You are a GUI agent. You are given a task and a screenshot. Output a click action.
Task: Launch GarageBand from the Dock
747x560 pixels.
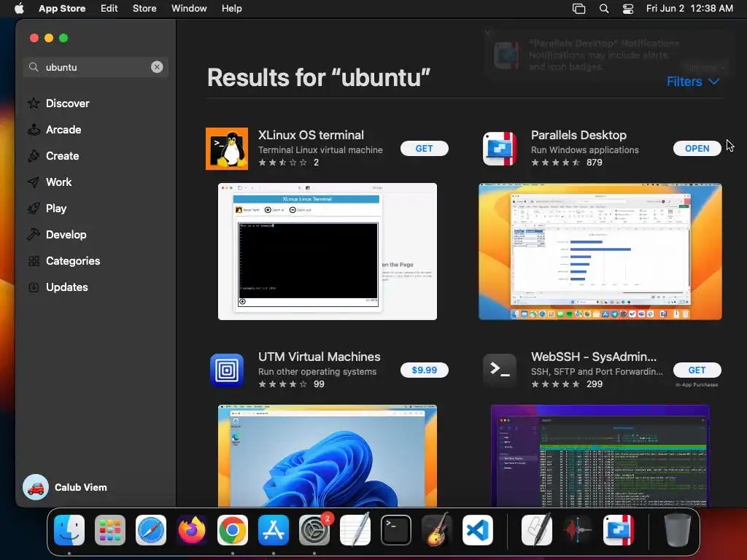437,529
